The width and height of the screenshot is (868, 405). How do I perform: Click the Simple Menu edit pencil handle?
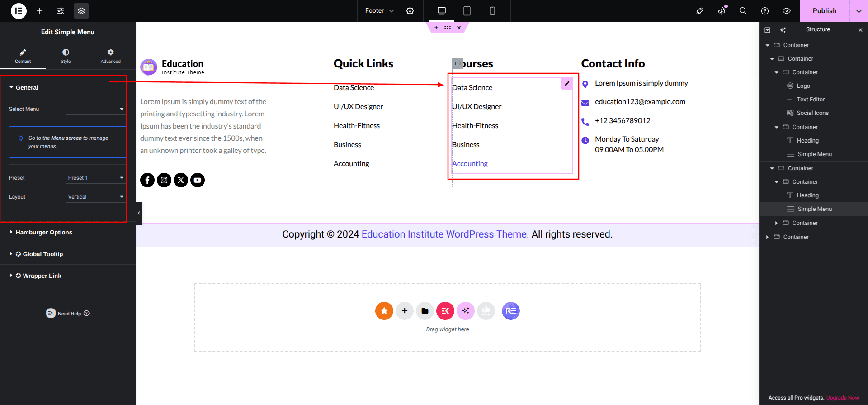[x=567, y=84]
